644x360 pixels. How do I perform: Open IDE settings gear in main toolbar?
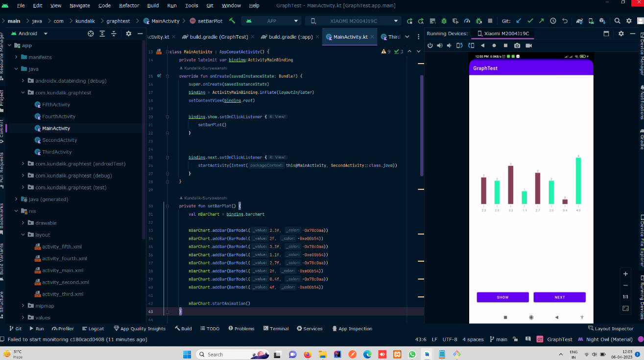[629, 21]
